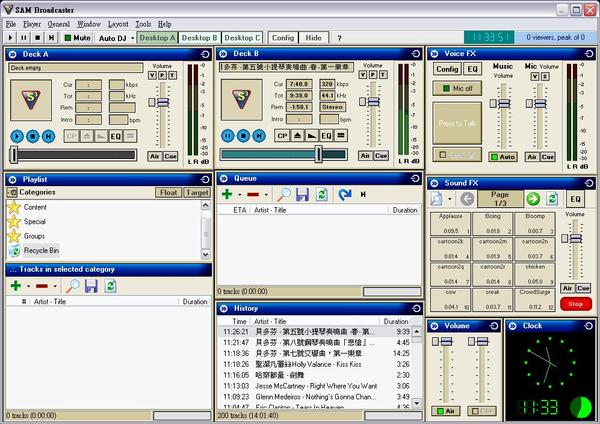The image size is (600, 424).
Task: Add track to category with green plus
Action: pyautogui.click(x=16, y=286)
